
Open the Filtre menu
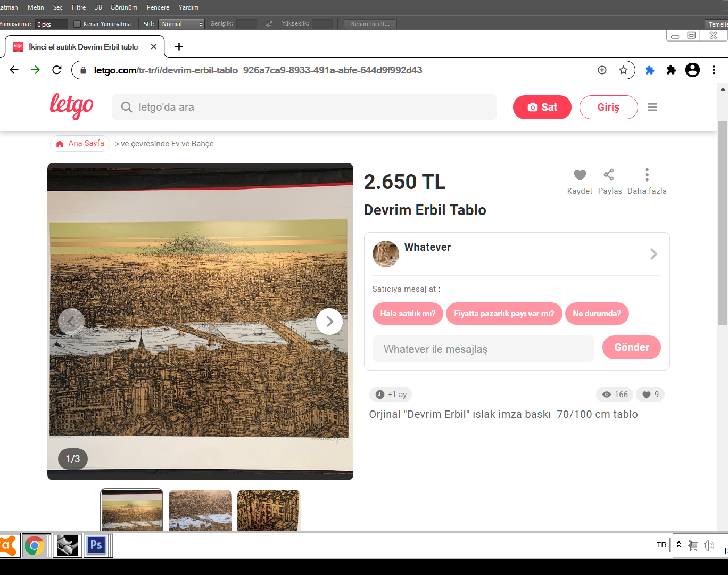point(79,7)
